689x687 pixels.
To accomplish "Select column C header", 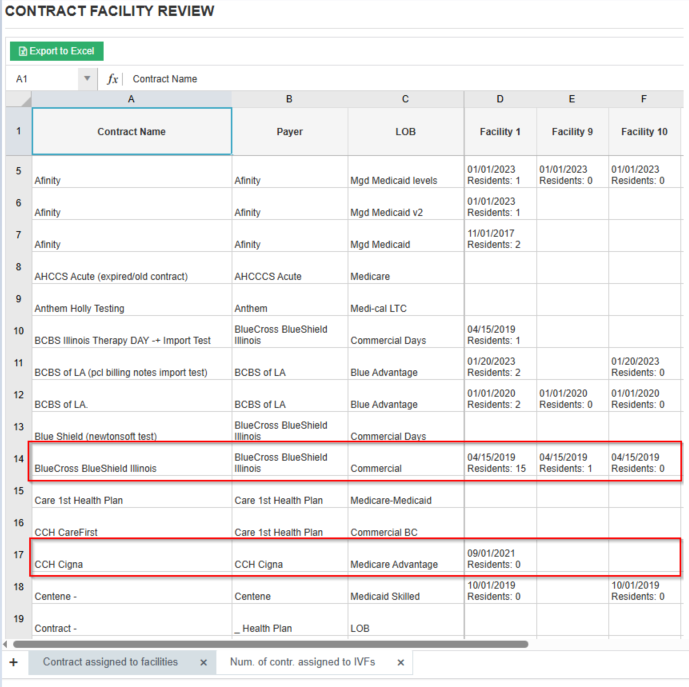I will 406,99.
